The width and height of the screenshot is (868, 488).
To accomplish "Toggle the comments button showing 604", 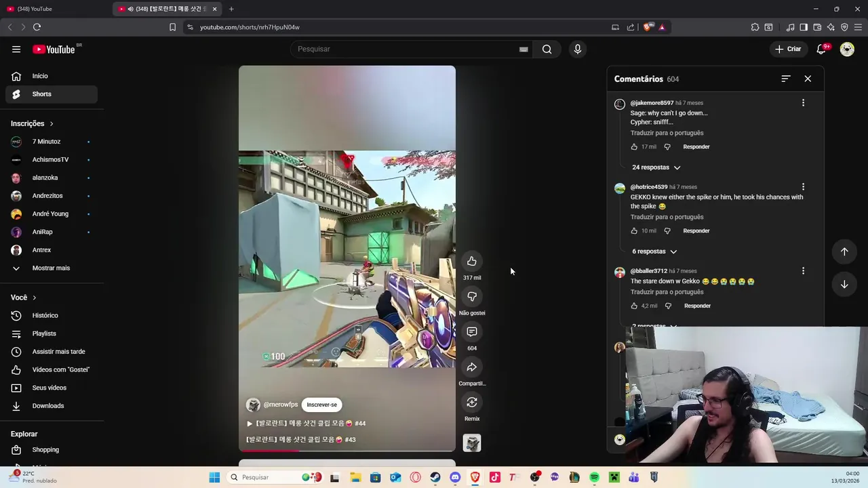I will coord(472,331).
